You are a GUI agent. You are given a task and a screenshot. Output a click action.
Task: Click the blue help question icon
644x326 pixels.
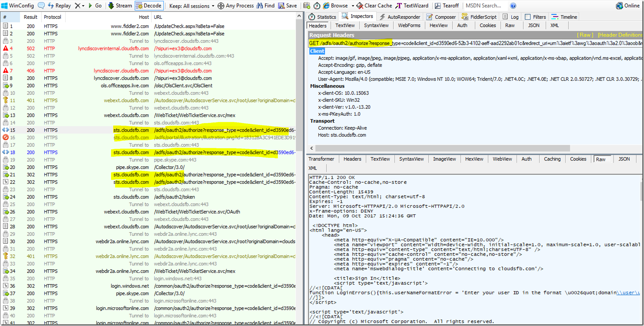[513, 6]
